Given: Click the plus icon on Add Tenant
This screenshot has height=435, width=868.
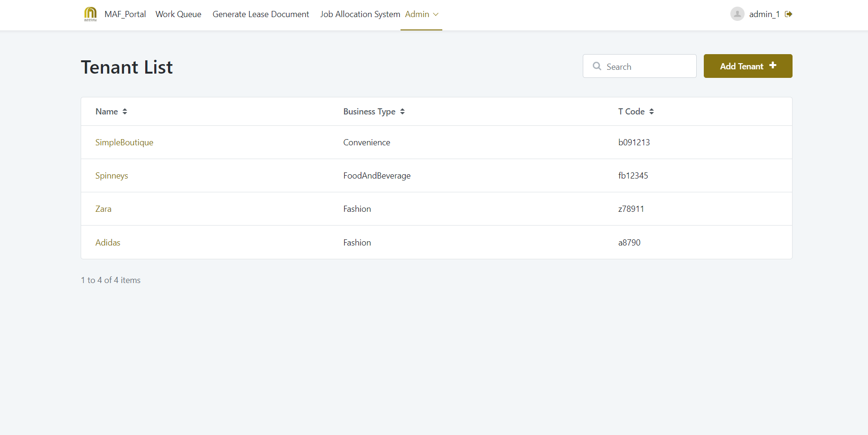Looking at the screenshot, I should tap(773, 66).
